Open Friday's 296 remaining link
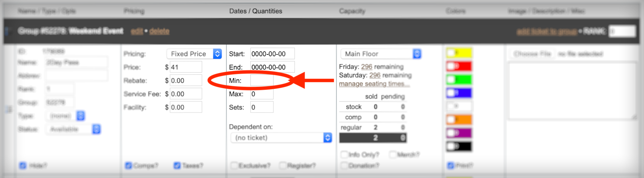 (x=367, y=67)
